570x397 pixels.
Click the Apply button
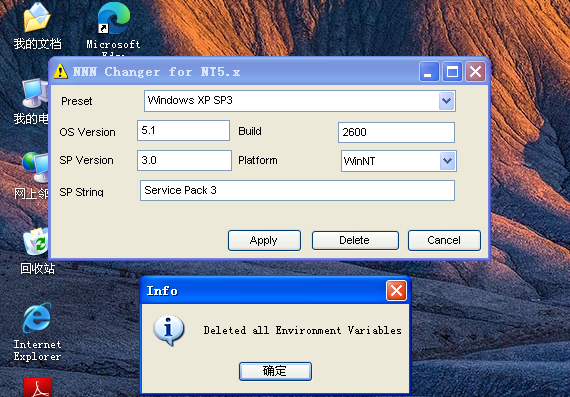click(x=264, y=240)
